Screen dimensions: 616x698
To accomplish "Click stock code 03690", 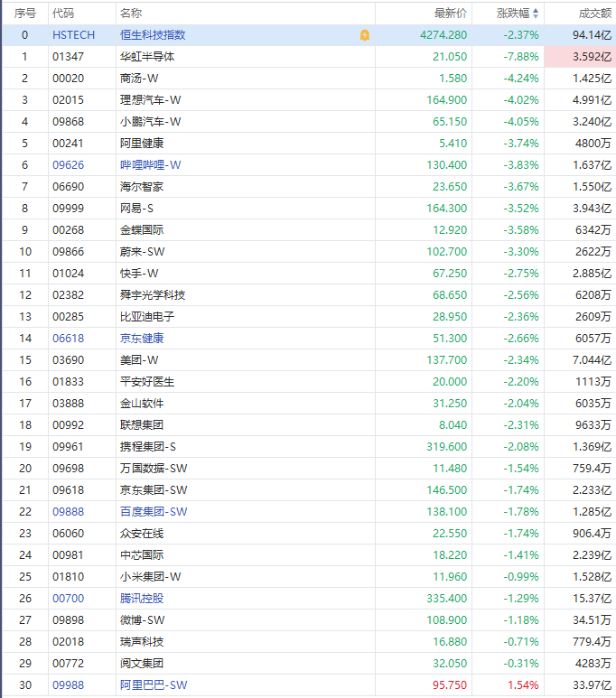I will 68,360.
